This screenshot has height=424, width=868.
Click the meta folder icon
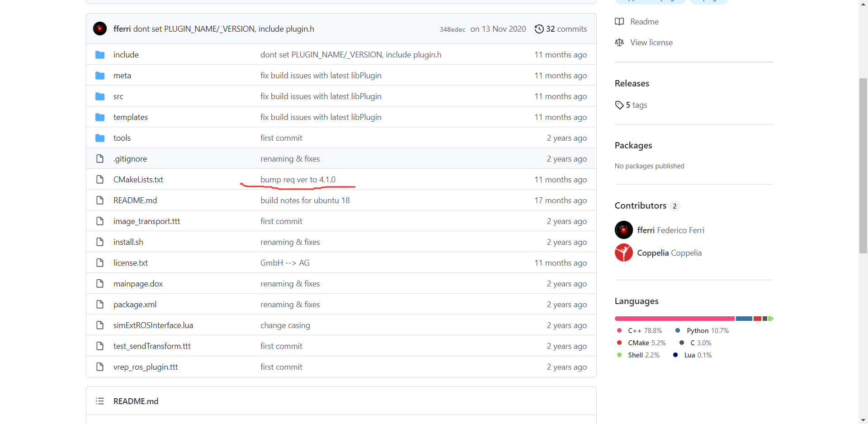coord(100,76)
